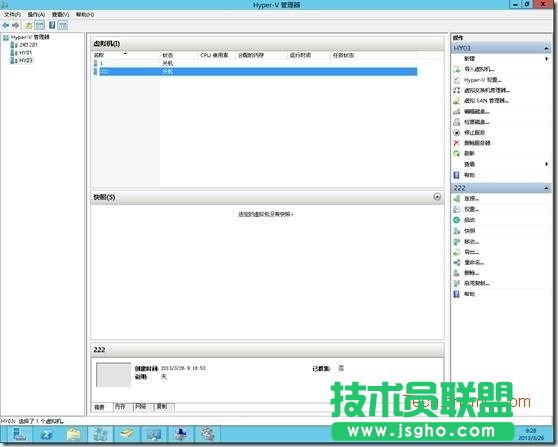Switch to the 摘要 tab in details
The height and width of the screenshot is (447, 558).
(101, 407)
